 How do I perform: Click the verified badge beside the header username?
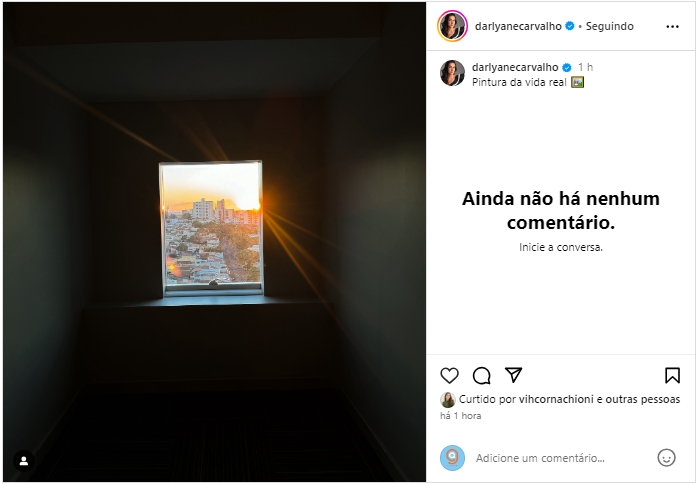(x=569, y=26)
